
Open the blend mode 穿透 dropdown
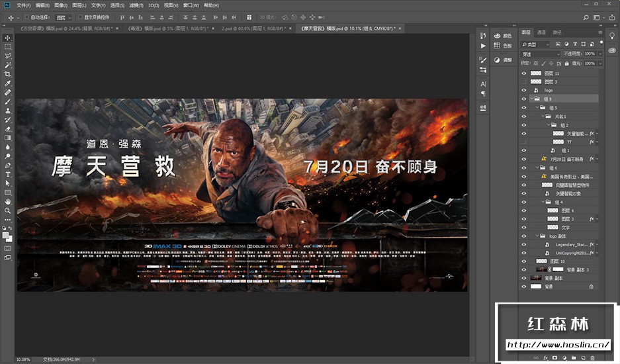[x=541, y=54]
